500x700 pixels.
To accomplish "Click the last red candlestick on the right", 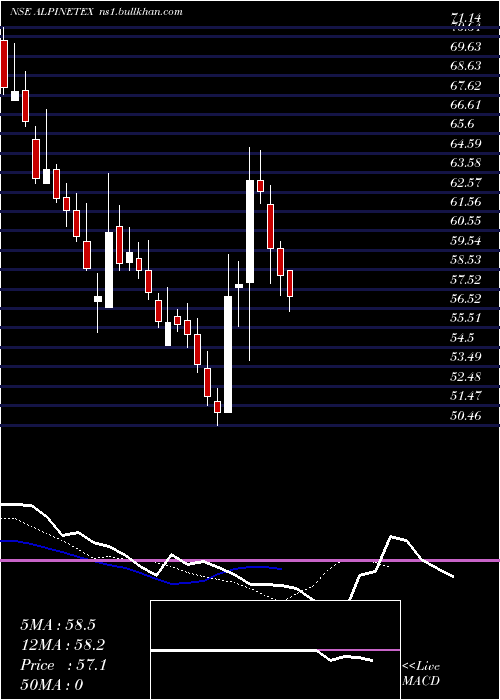I will [290, 283].
